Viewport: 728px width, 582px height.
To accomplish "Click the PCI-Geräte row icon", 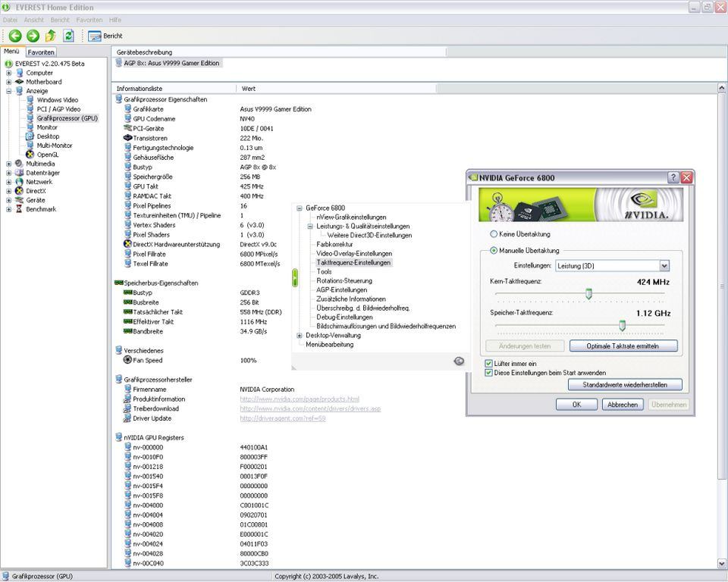I will coord(127,128).
